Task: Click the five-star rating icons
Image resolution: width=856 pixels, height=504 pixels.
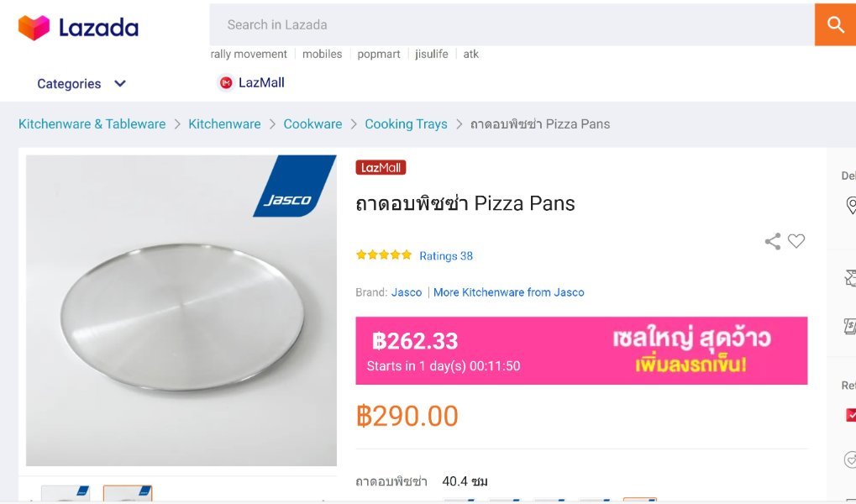Action: (384, 255)
